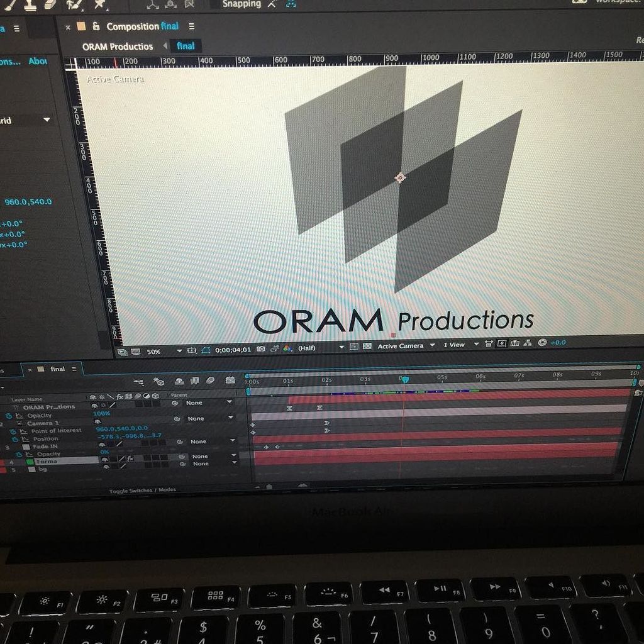
Task: Click the Frame Blending composition icon
Action: coord(195,381)
